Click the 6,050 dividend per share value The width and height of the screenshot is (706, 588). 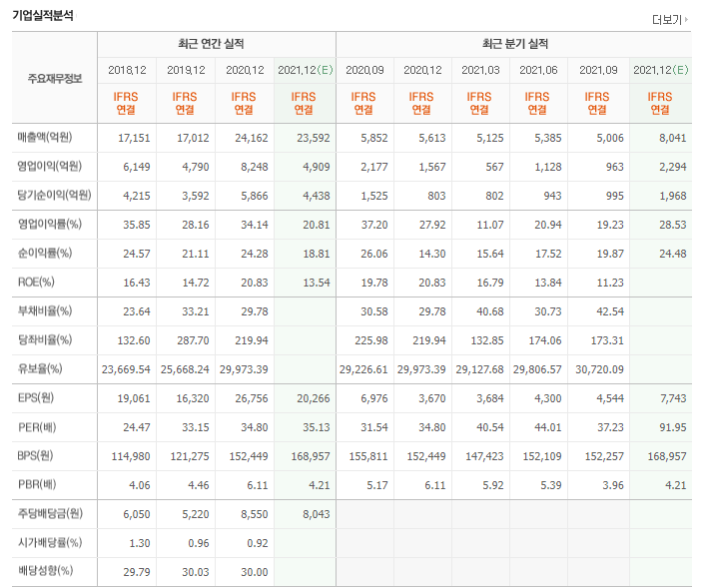coord(137,514)
